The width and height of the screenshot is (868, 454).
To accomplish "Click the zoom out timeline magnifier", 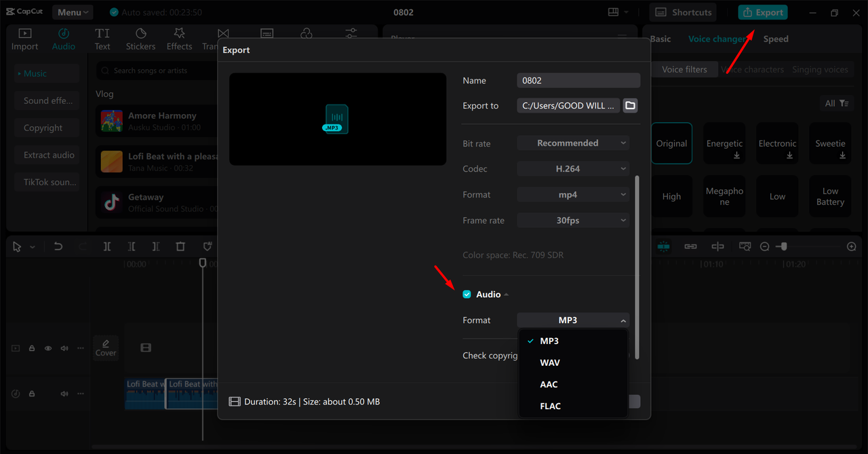I will point(765,246).
